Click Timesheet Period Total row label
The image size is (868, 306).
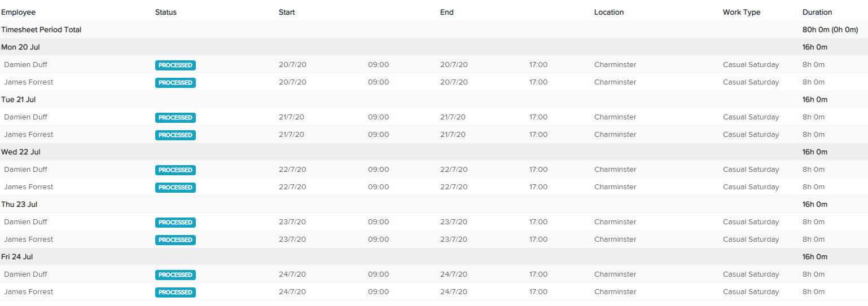41,29
